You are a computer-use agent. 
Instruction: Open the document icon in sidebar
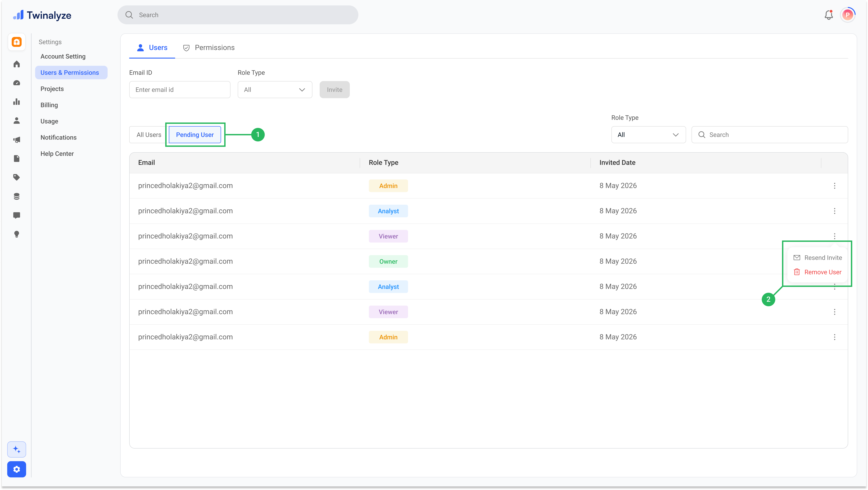click(x=17, y=158)
